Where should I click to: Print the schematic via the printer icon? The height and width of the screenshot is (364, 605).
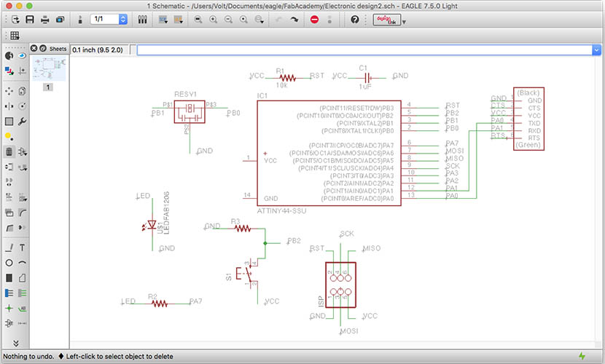44,19
